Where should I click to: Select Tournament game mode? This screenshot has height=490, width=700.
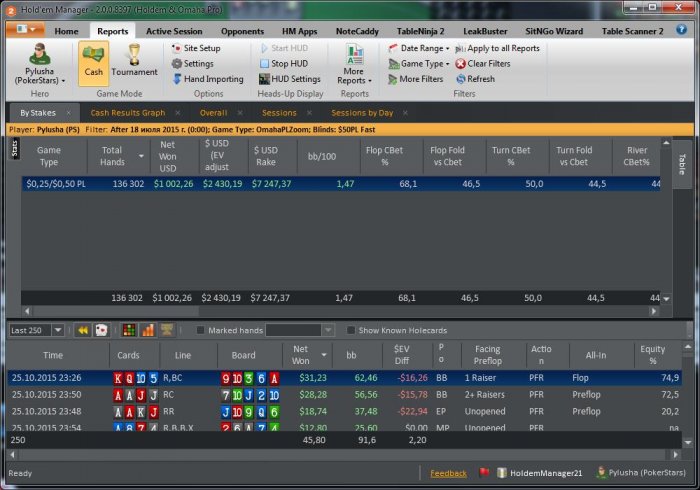pyautogui.click(x=134, y=60)
